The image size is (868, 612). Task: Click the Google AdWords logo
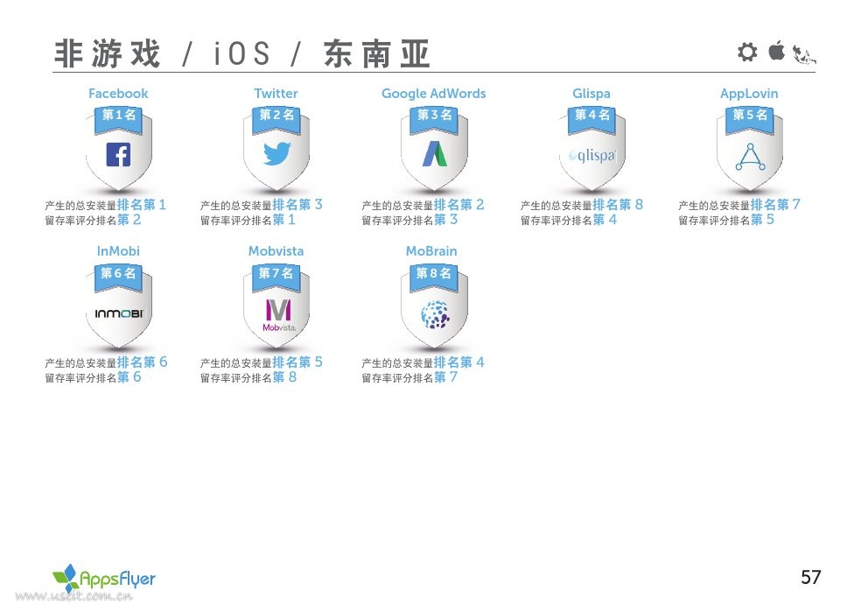[x=435, y=154]
